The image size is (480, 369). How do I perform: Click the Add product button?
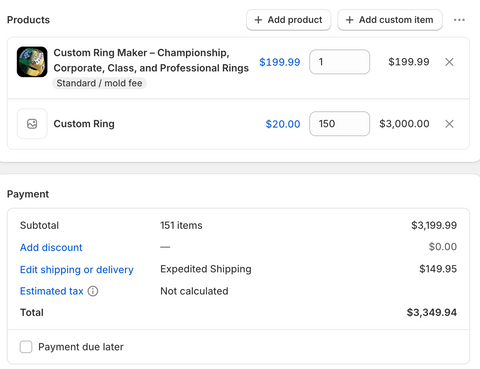[x=289, y=20]
